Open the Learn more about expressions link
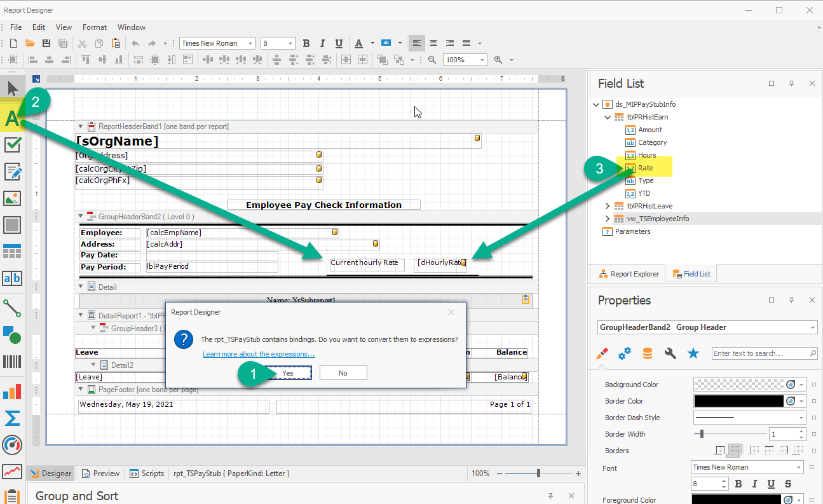Screen dimensions: 823x504 click(x=259, y=354)
